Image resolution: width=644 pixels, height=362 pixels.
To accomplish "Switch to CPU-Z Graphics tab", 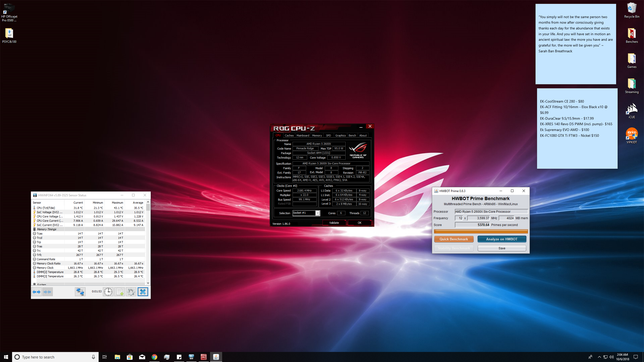I will coord(341,135).
